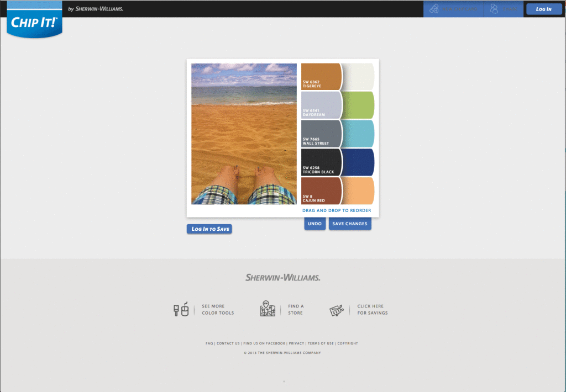Select the Cajun Red swatch
566x392 pixels.
point(321,191)
